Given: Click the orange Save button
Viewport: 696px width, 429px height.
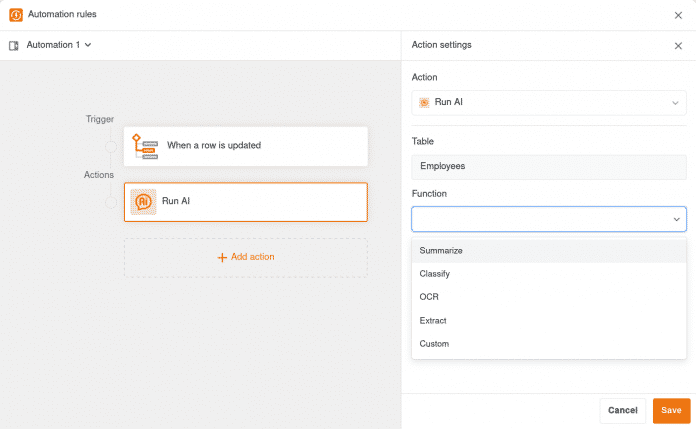Looking at the screenshot, I should click(x=671, y=410).
